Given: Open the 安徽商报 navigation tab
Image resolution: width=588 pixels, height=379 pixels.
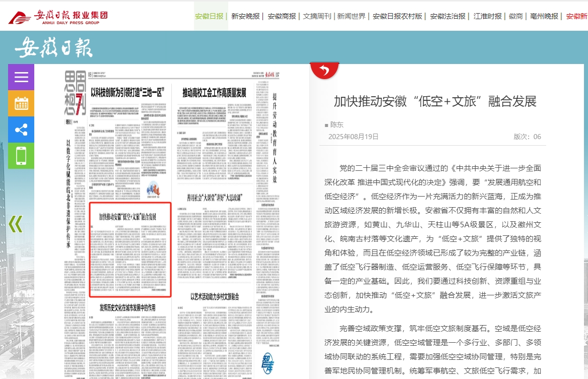Looking at the screenshot, I should 282,16.
